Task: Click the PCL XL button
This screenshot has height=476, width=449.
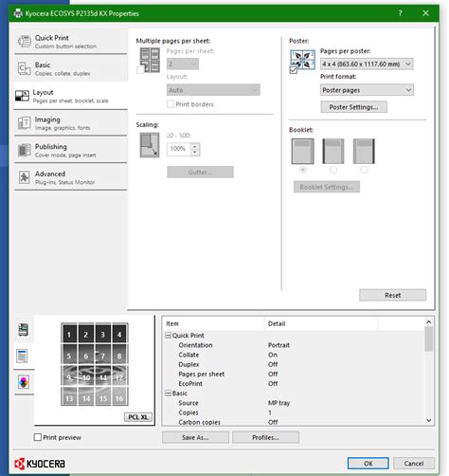Action: [x=138, y=417]
